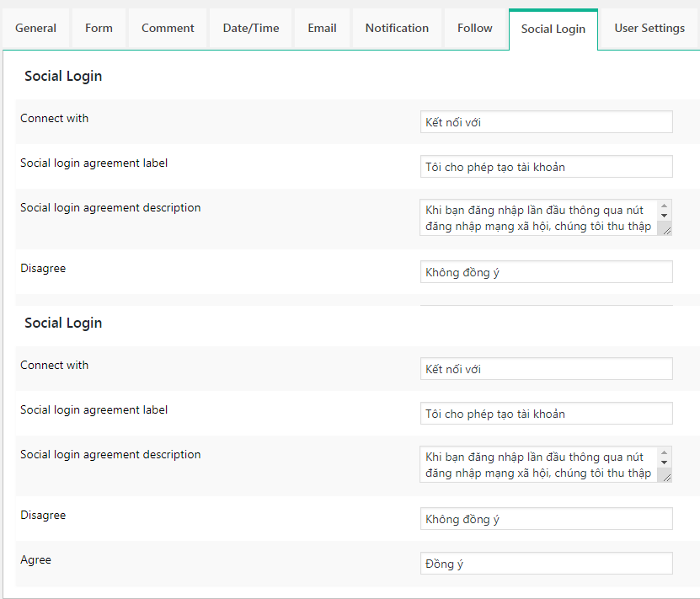Open the Date/Time tab

click(x=250, y=28)
